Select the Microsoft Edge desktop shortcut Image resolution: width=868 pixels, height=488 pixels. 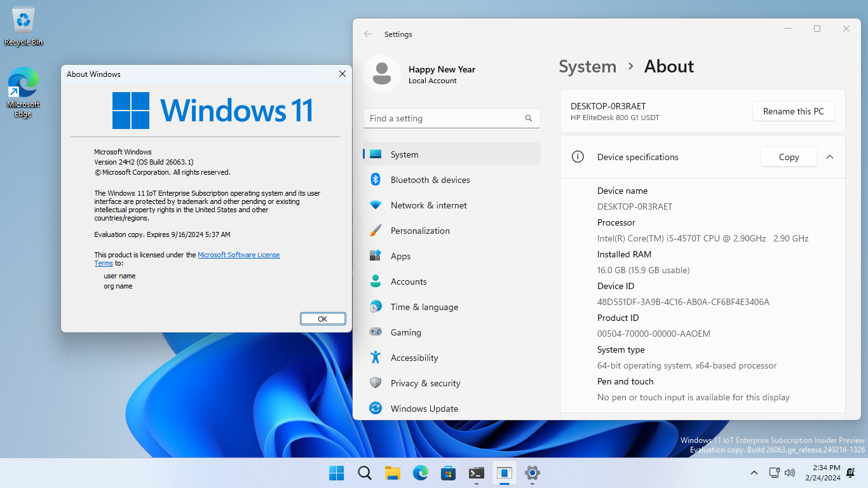tap(24, 92)
